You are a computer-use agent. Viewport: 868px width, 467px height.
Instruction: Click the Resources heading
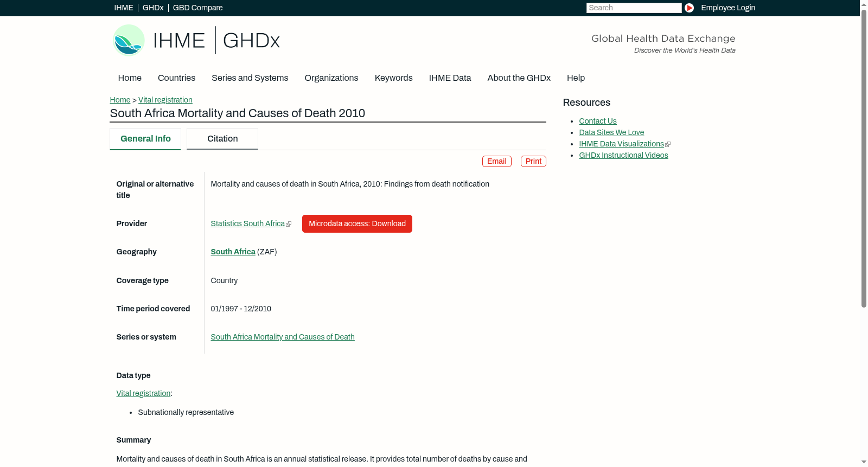click(586, 103)
